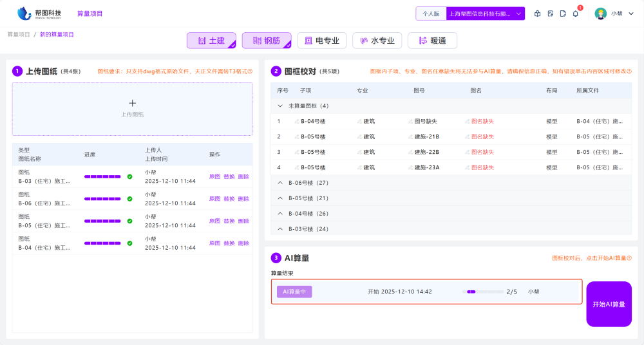644x345 pixels.
Task: Expand the B-06号楼 (27) group
Action: tap(280, 183)
